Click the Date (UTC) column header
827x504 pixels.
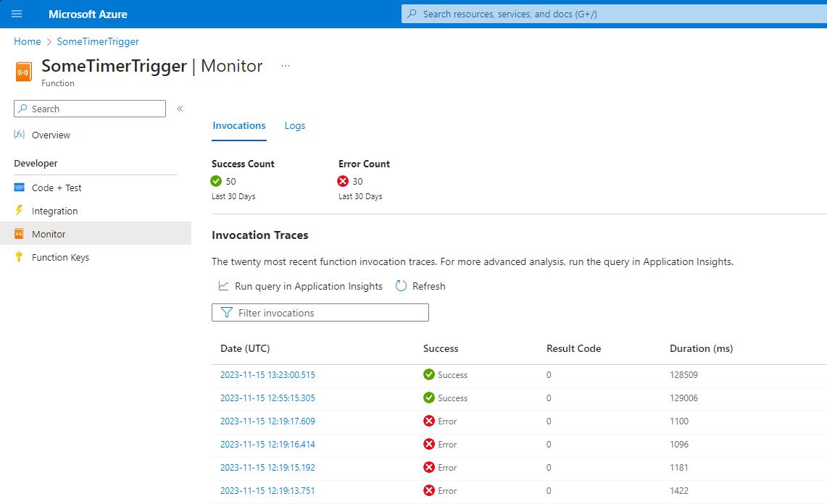point(245,348)
